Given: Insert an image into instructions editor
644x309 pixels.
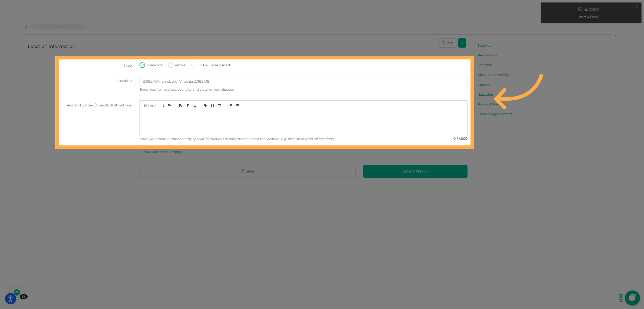Looking at the screenshot, I should [x=220, y=106].
